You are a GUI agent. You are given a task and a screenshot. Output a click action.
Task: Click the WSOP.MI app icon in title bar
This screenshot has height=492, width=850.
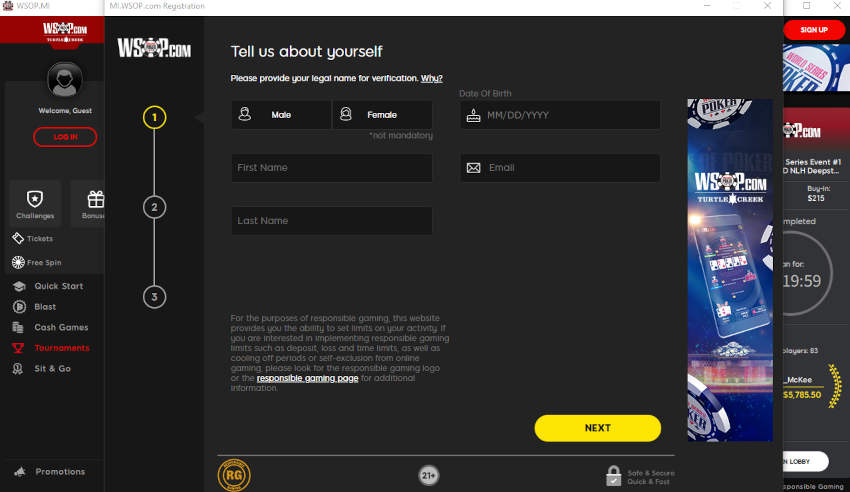pos(8,5)
